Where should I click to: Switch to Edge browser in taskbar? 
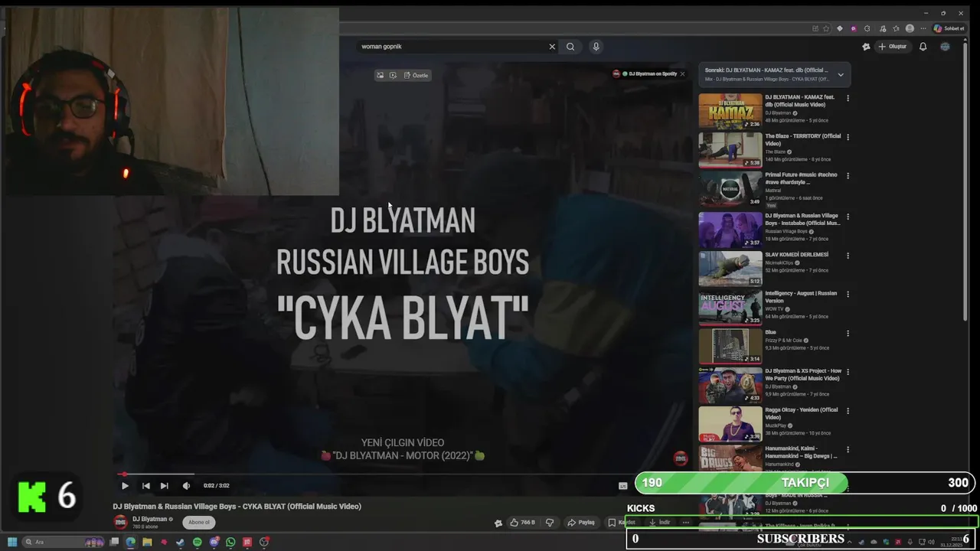point(130,542)
